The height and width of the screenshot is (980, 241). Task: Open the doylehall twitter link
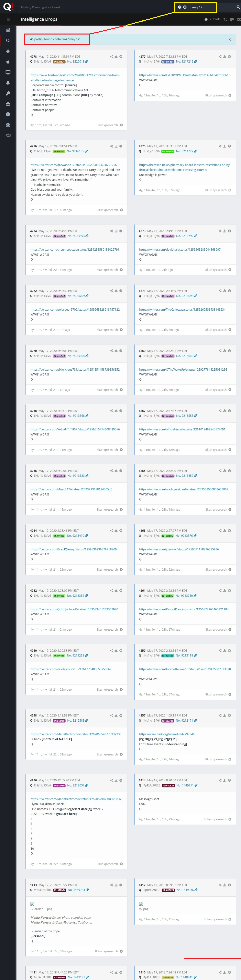click(180, 250)
